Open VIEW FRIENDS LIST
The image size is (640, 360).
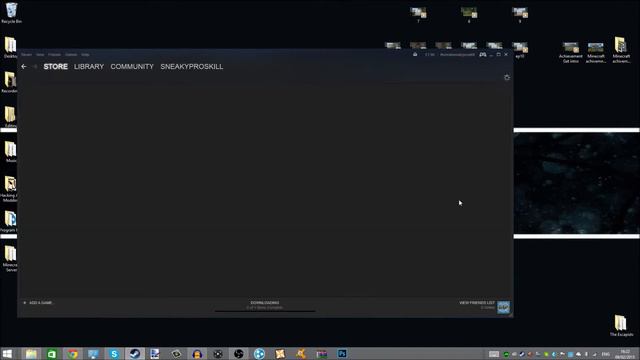click(x=477, y=303)
